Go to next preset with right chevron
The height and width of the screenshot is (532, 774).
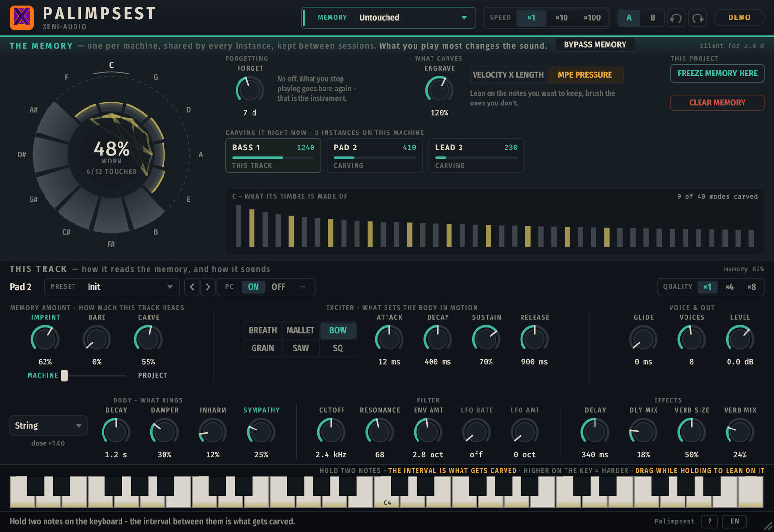[x=208, y=287]
